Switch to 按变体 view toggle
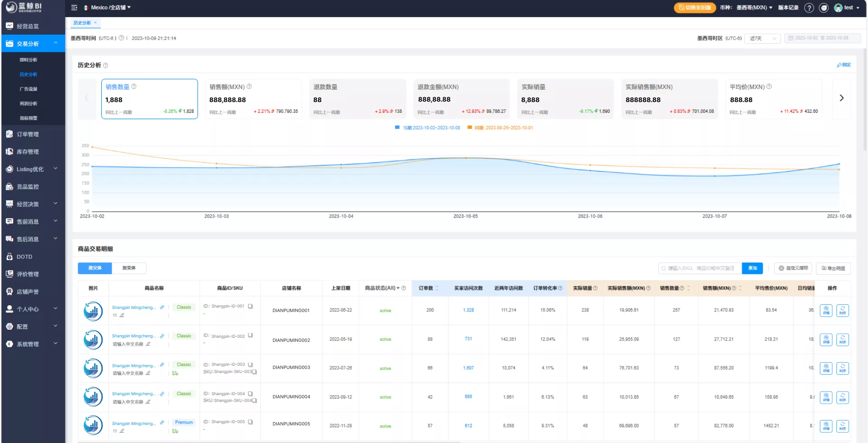 click(129, 268)
